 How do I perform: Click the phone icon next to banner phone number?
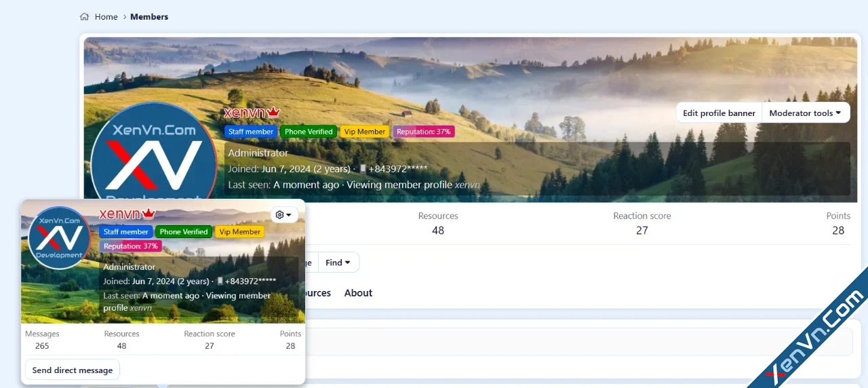click(x=363, y=169)
